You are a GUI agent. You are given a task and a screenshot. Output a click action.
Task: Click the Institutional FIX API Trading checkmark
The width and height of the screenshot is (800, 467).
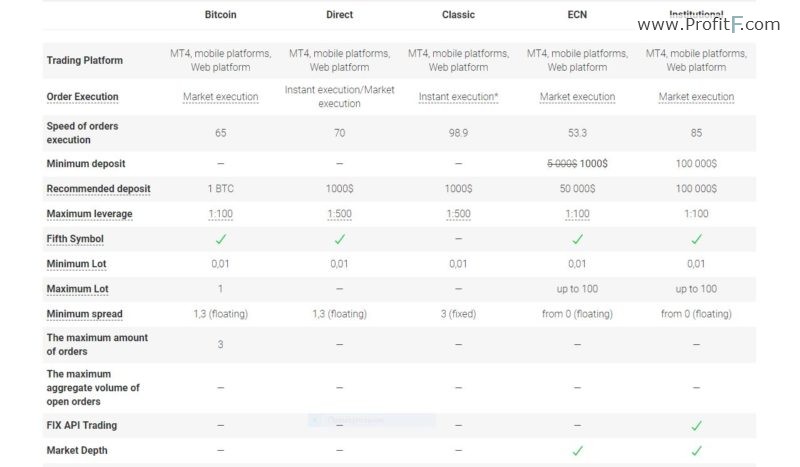(x=696, y=426)
